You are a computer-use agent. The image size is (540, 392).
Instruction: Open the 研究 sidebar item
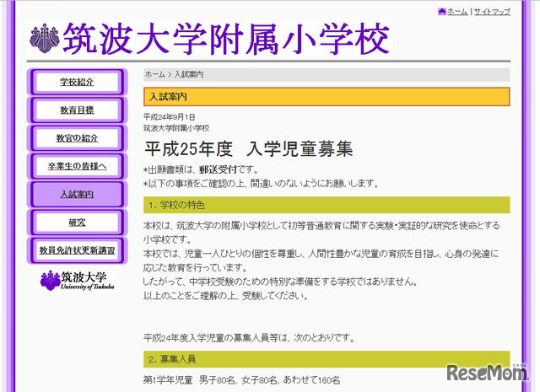coord(78,223)
